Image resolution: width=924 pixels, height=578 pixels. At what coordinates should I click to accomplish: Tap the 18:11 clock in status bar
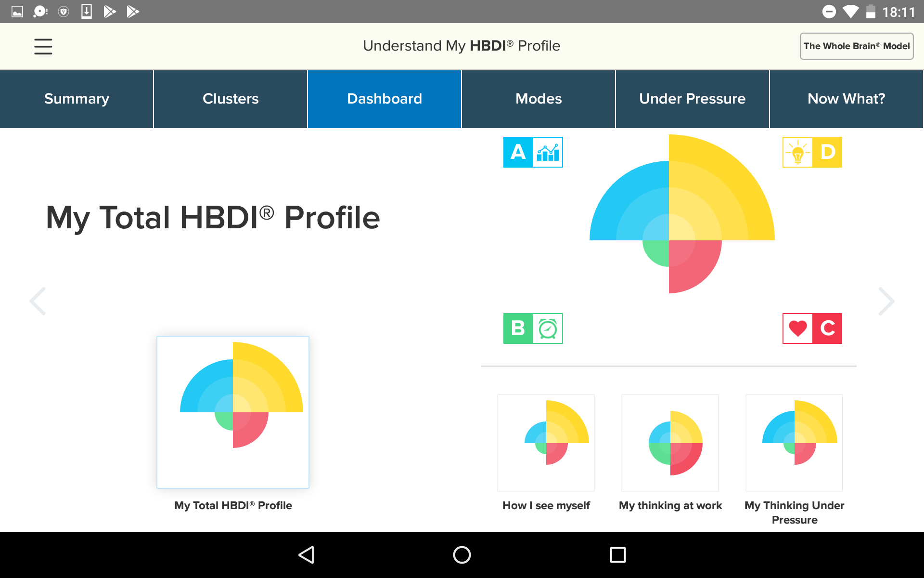click(x=898, y=12)
